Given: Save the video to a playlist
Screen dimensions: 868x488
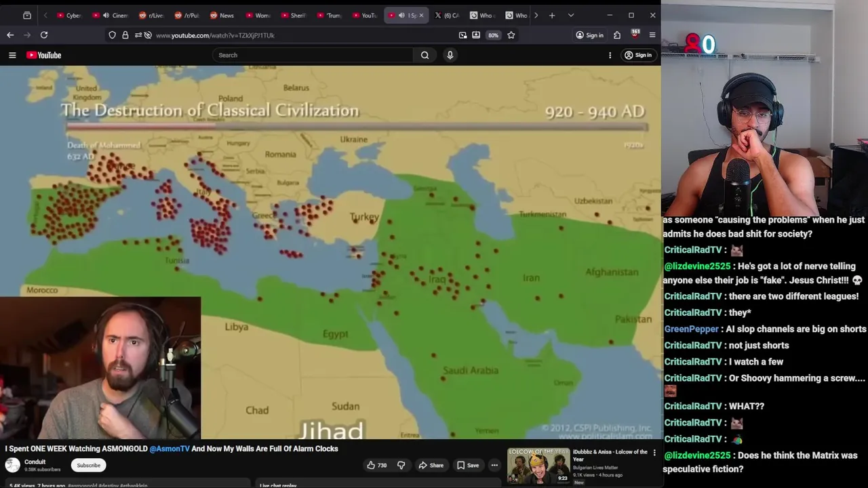Looking at the screenshot, I should click(x=467, y=465).
